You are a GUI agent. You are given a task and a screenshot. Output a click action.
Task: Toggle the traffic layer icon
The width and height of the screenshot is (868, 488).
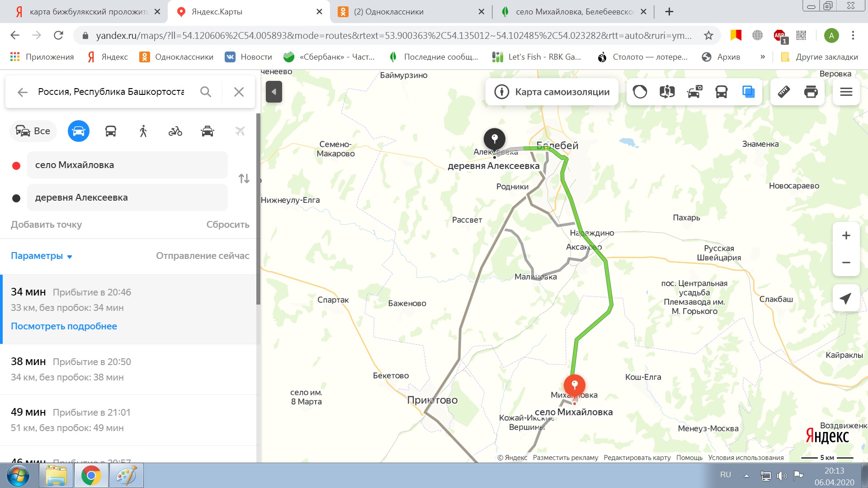pos(640,92)
